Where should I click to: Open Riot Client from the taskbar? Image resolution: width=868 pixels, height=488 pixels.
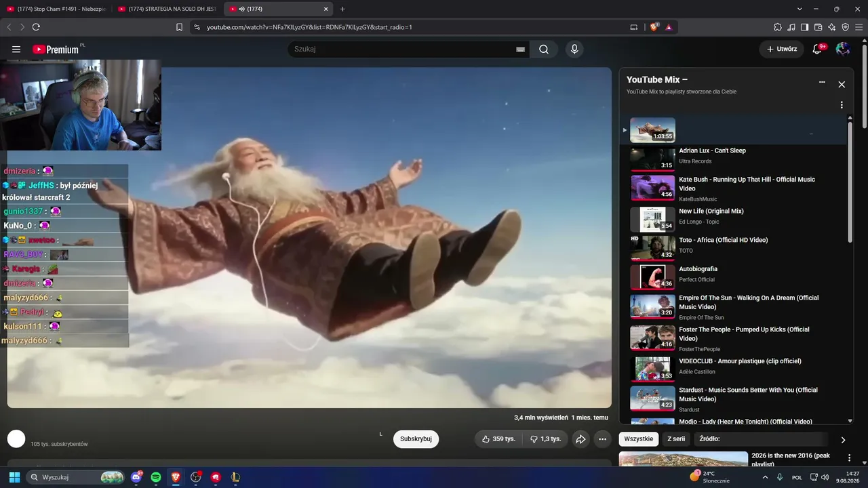pyautogui.click(x=216, y=477)
